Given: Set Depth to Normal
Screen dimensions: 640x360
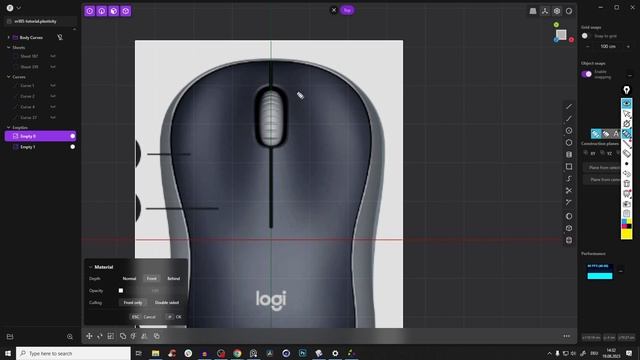Looking at the screenshot, I should (129, 278).
